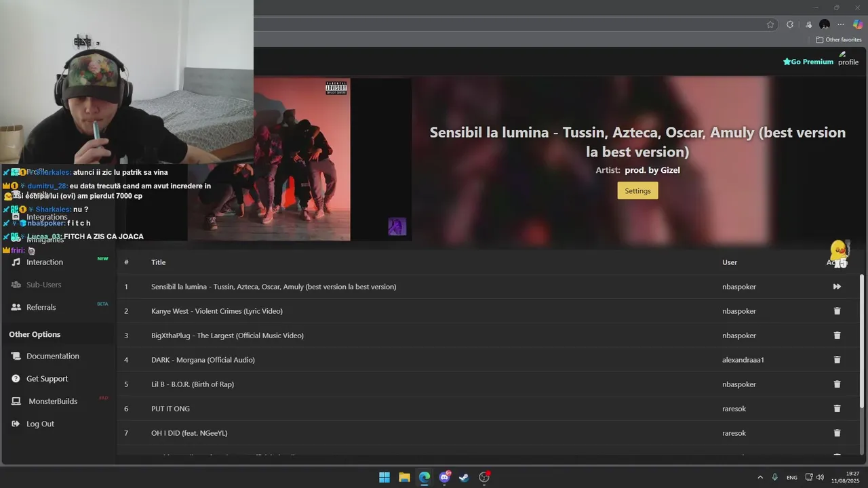This screenshot has width=868, height=488.
Task: Open the profile menu in site header
Action: 848,58
